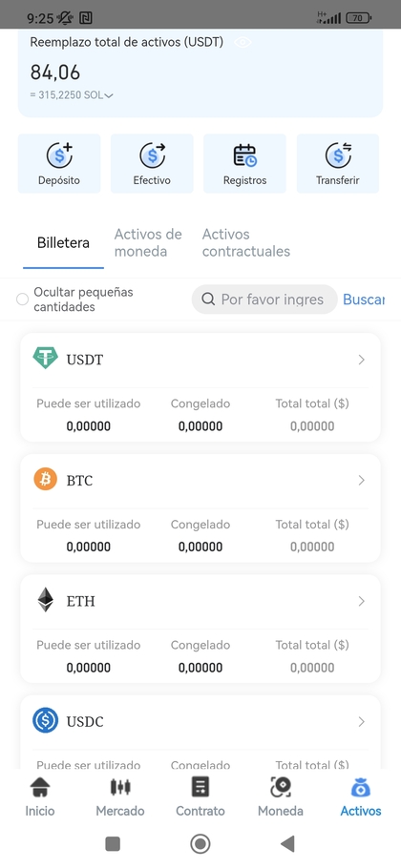Switch to Activos de moneda tab
This screenshot has height=868, width=401.
pos(148,242)
